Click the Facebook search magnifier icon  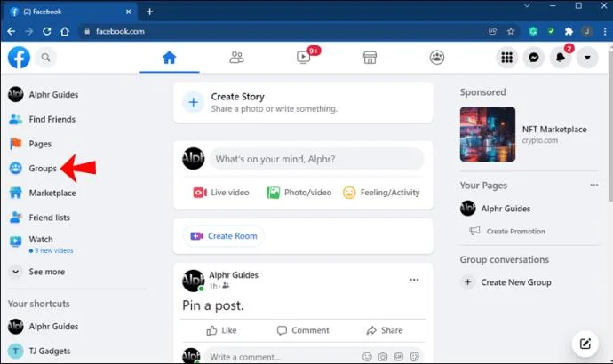45,58
